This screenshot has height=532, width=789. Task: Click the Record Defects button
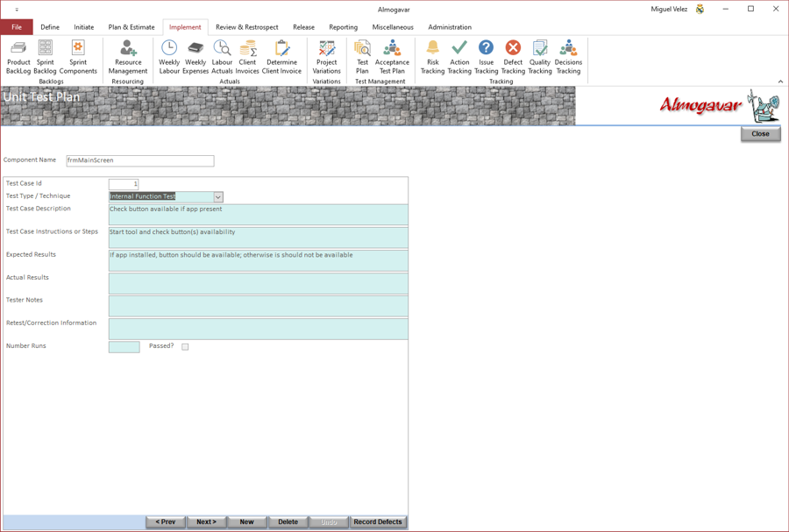point(378,522)
